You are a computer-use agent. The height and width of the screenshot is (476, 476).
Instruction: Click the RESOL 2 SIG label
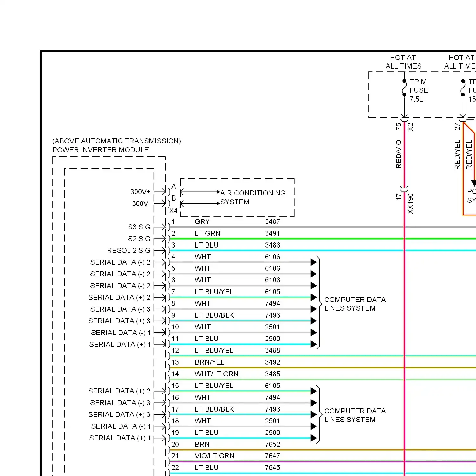click(129, 250)
